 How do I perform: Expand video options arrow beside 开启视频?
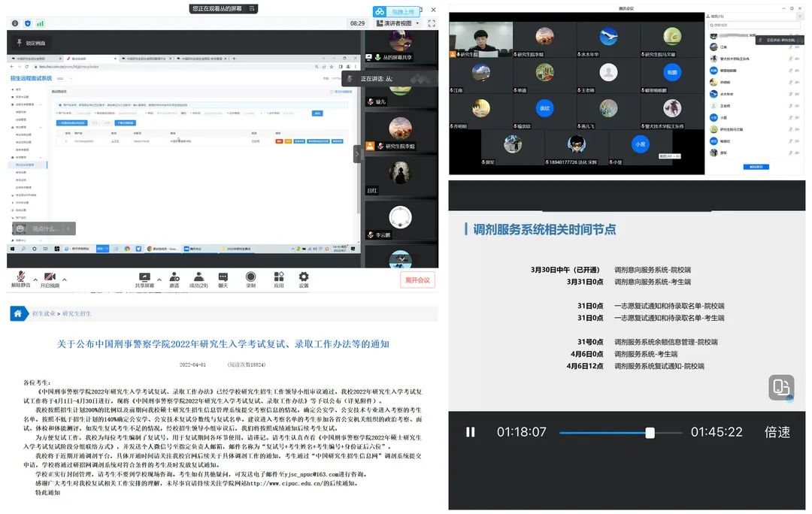tap(64, 280)
